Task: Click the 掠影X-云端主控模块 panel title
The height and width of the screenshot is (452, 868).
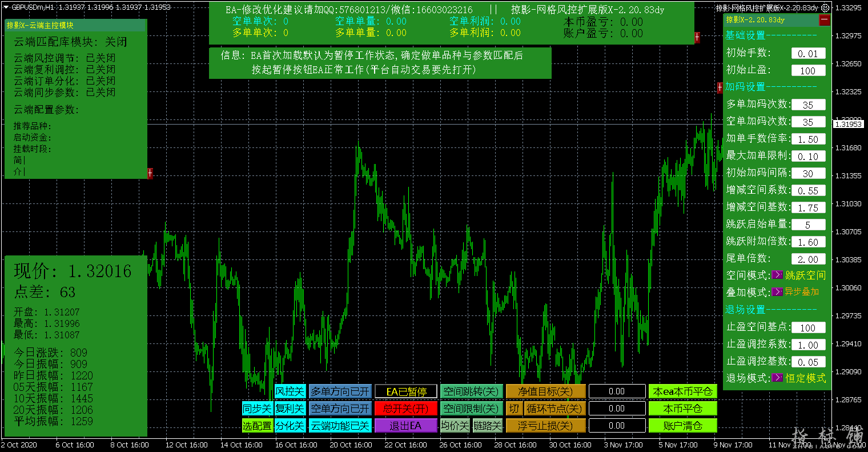Action: [40, 25]
